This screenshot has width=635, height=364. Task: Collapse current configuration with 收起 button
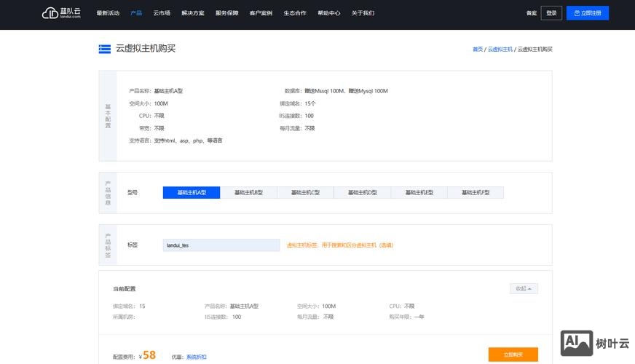click(524, 289)
